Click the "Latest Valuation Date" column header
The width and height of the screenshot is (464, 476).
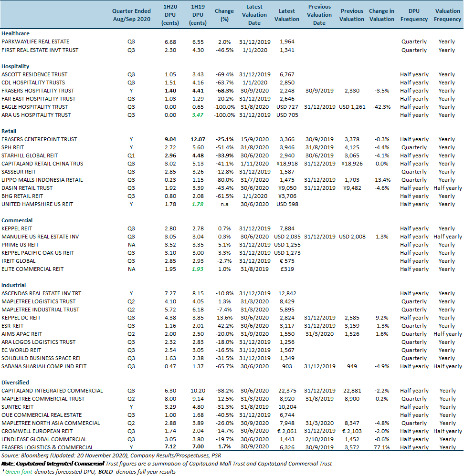(254, 15)
